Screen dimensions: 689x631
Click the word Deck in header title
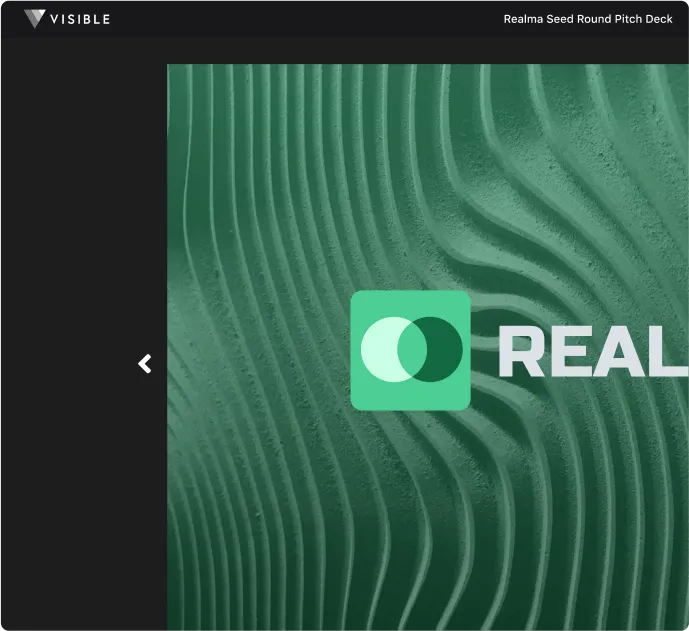point(659,19)
